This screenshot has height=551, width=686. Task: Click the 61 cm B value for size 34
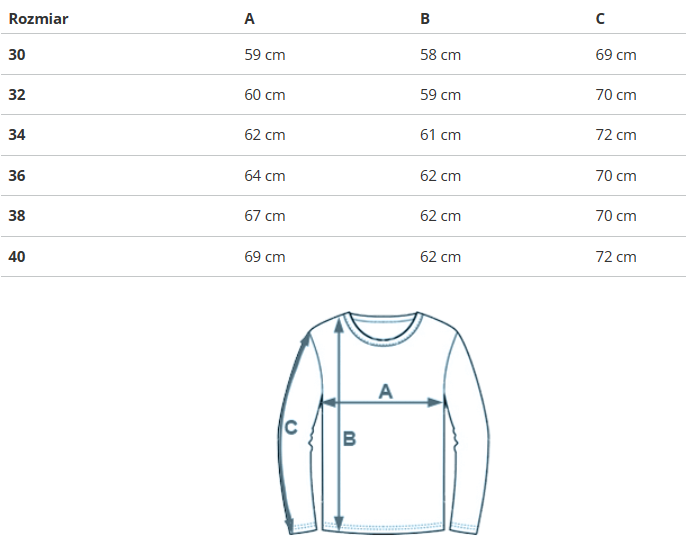pyautogui.click(x=440, y=135)
